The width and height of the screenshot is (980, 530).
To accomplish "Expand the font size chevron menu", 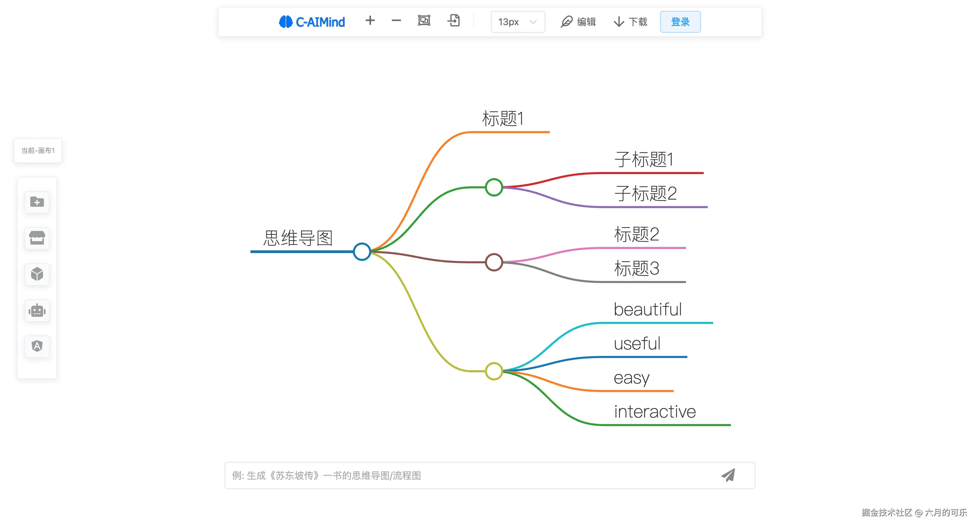I will point(533,22).
